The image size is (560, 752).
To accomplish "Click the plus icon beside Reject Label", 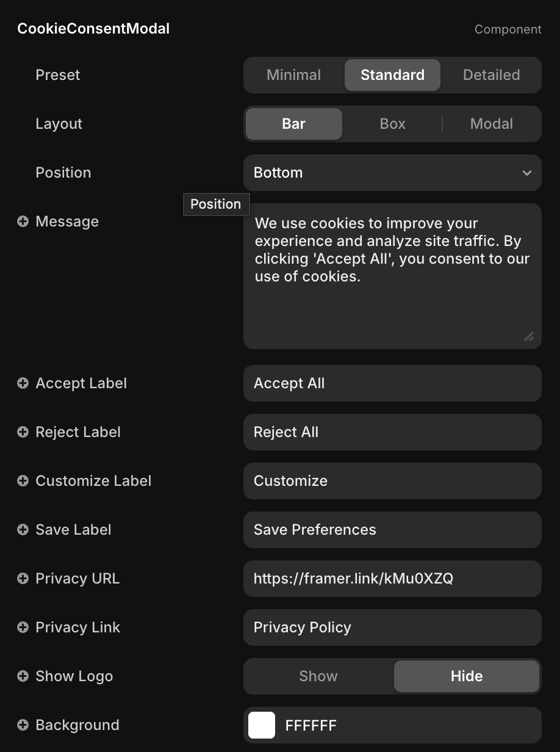I will (x=23, y=432).
